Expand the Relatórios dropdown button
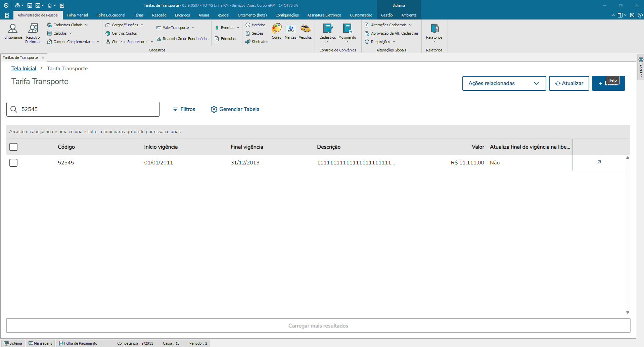The height and width of the screenshot is (347, 644). pos(434,33)
